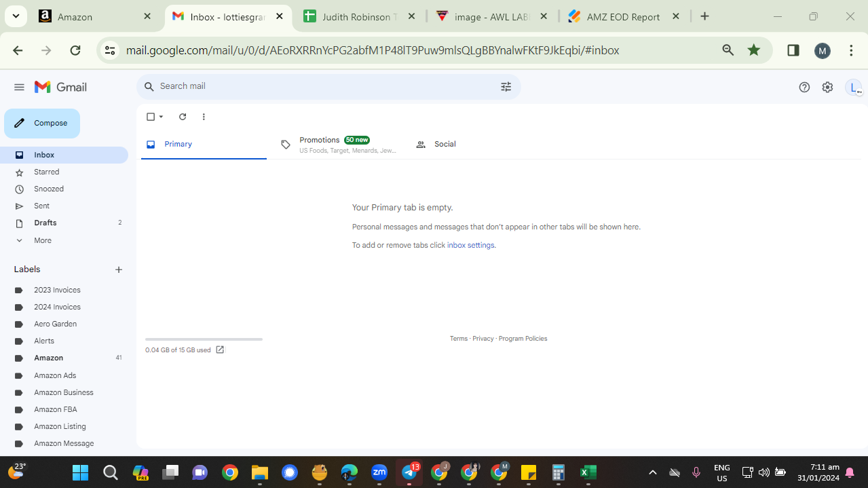Open Windows Start menu

pyautogui.click(x=81, y=472)
